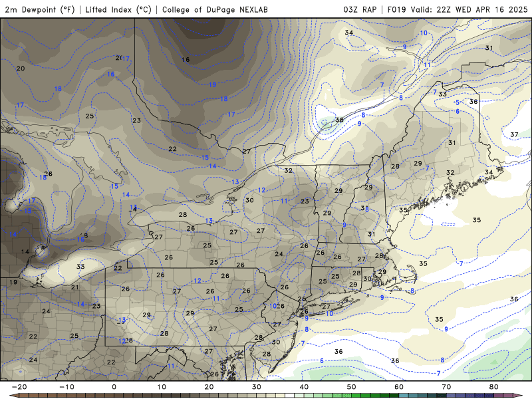The height and width of the screenshot is (399, 532).
Task: Click the 'Lifted Index (°C)' title text
Action: [x=118, y=9]
